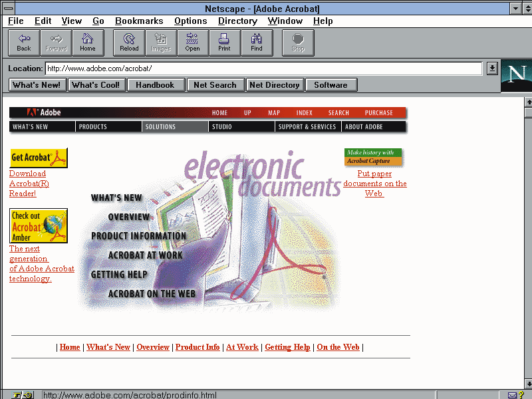Click the Handbook directory button
532x399 pixels.
click(156, 85)
